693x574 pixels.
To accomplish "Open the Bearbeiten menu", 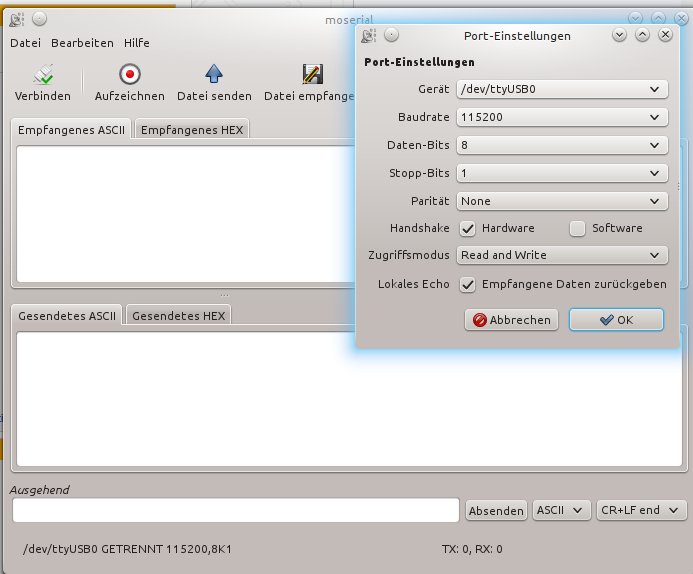I will [82, 43].
